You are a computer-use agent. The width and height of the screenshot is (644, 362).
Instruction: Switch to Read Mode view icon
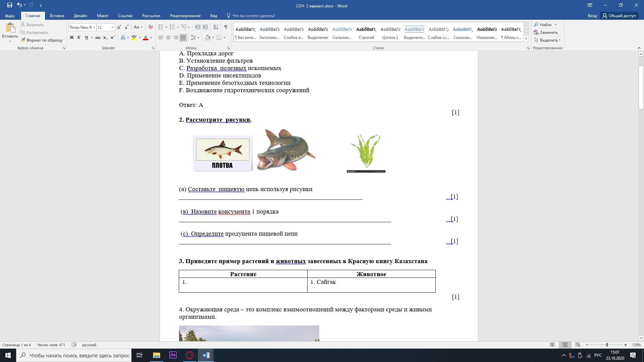tap(552, 345)
